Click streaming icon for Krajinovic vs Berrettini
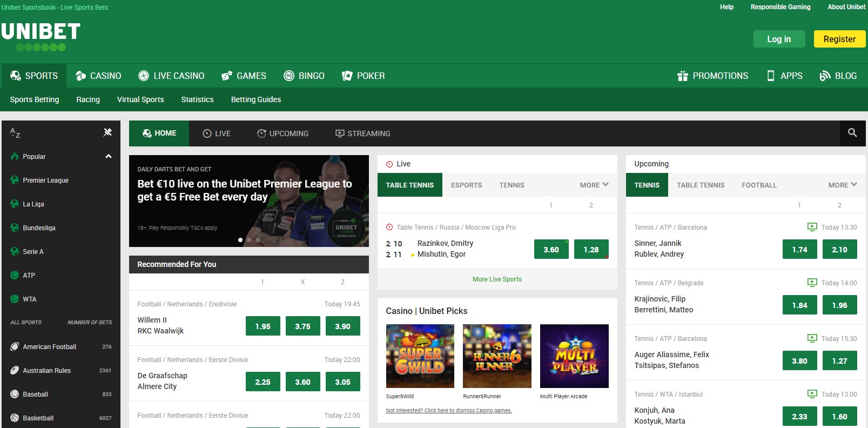The height and width of the screenshot is (428, 868). 812,283
